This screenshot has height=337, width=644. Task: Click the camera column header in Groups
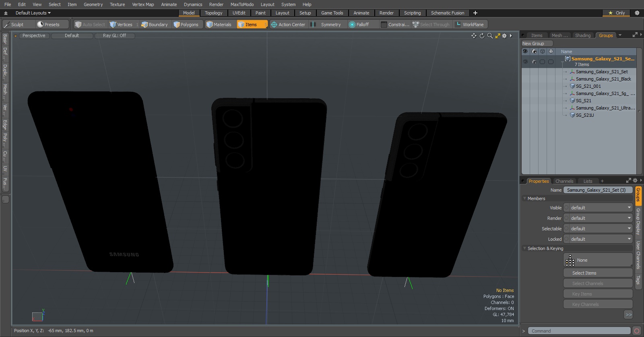point(534,52)
